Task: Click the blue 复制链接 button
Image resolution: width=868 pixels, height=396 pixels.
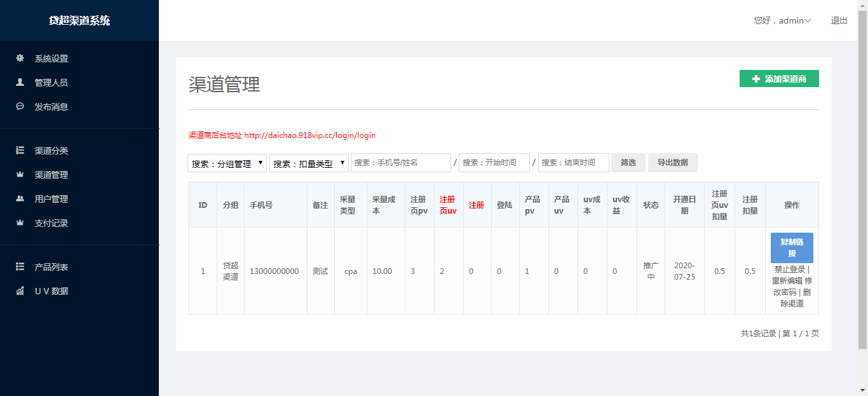Action: 792,247
